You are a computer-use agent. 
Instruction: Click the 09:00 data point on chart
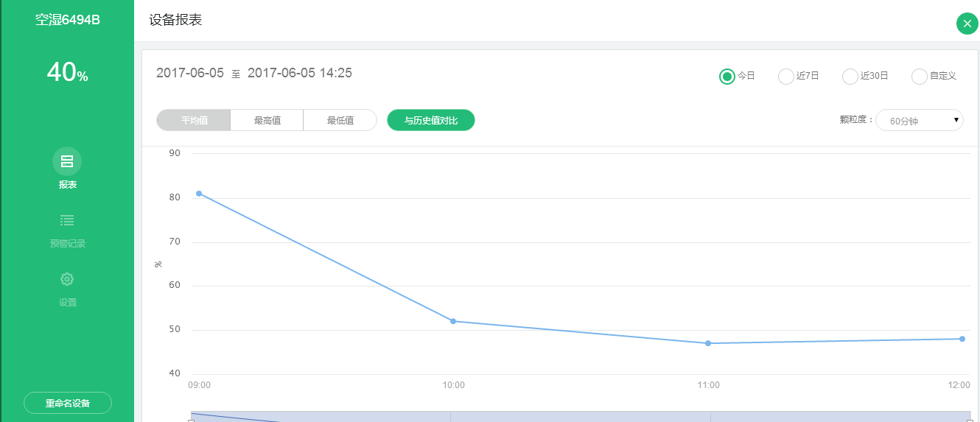click(199, 194)
